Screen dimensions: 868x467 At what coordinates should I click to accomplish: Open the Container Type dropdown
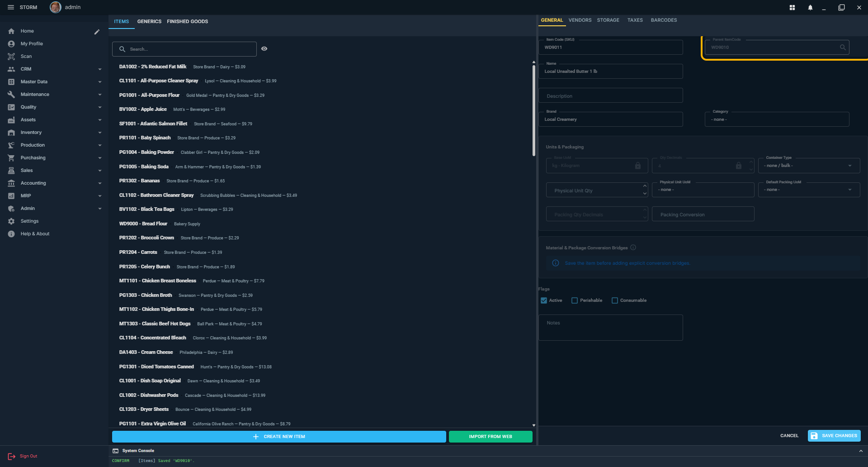coord(809,166)
